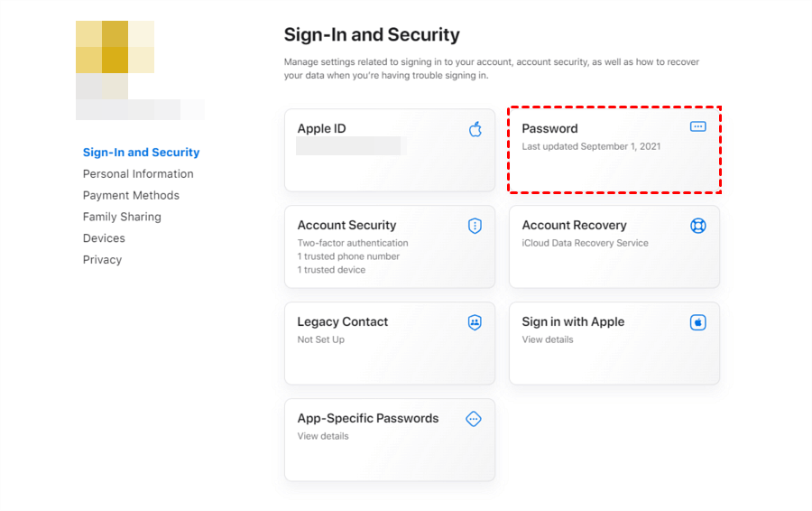This screenshot has height=511, width=812.
Task: View details under Sign in with Apple
Action: [548, 339]
